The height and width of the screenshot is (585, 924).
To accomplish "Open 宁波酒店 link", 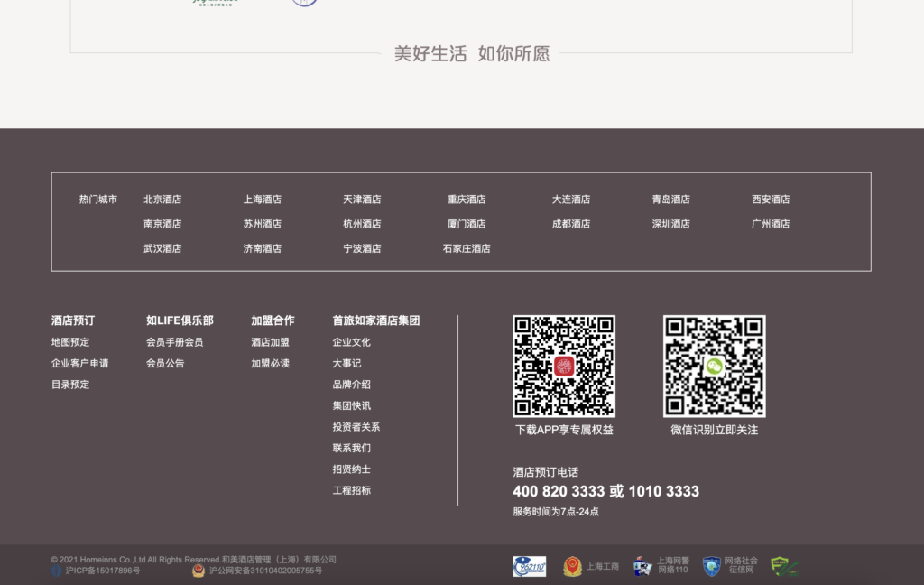I will [362, 249].
